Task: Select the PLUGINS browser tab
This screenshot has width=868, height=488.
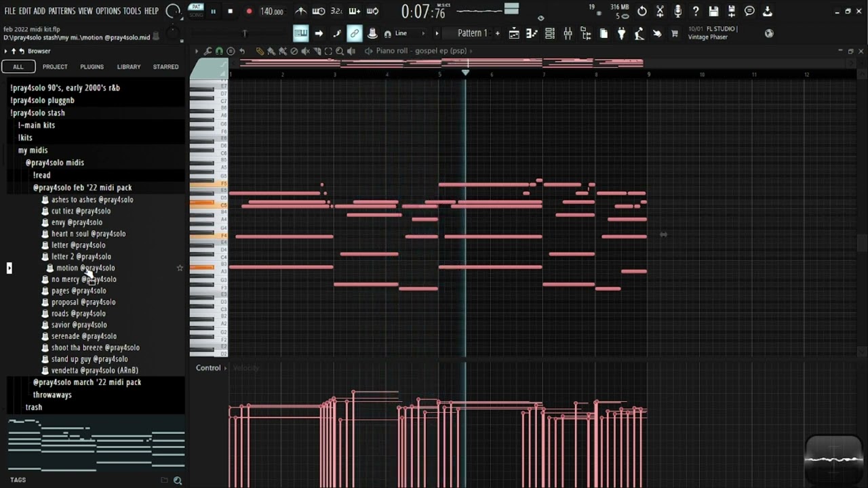Action: point(92,67)
